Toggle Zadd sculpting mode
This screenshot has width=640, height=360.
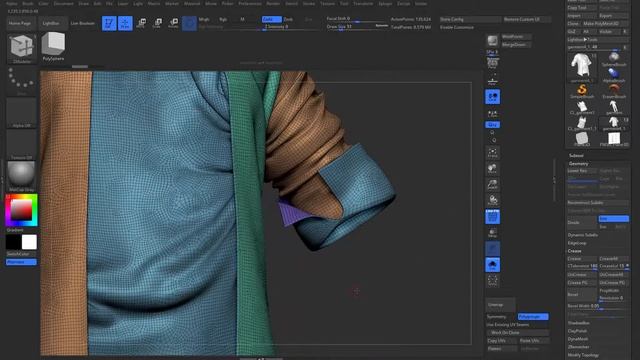pyautogui.click(x=271, y=19)
